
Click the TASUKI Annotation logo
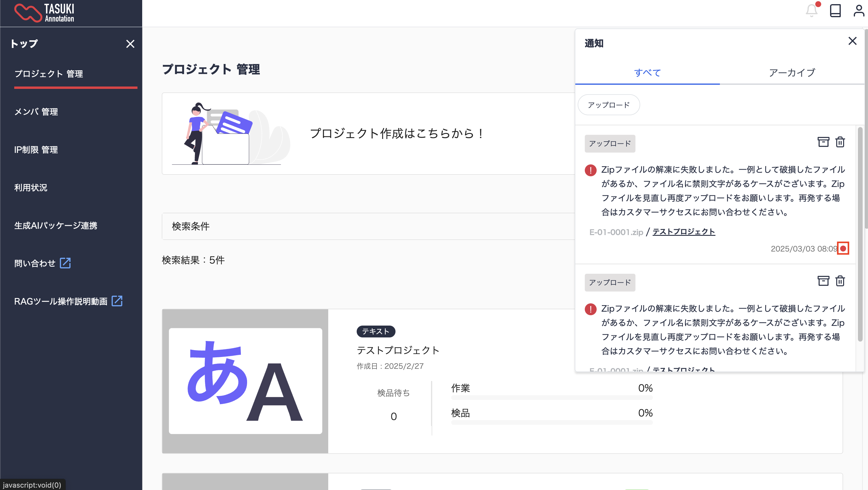pyautogui.click(x=44, y=13)
